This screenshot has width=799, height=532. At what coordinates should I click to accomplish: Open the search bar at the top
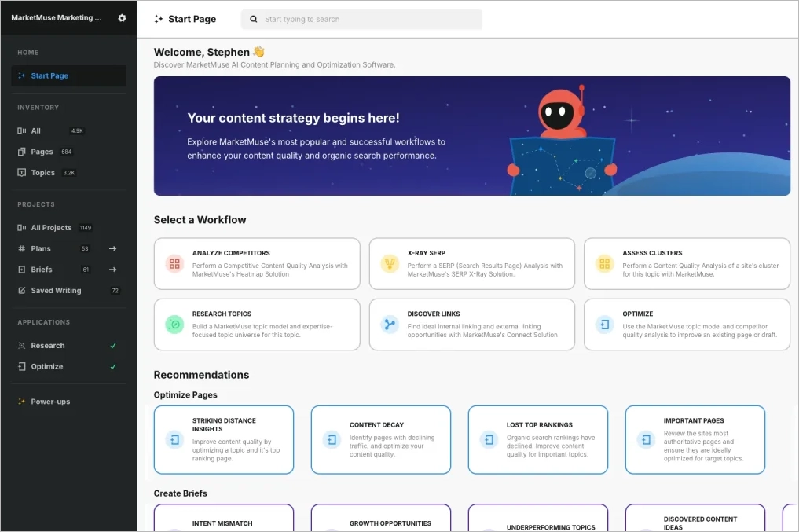click(x=361, y=19)
